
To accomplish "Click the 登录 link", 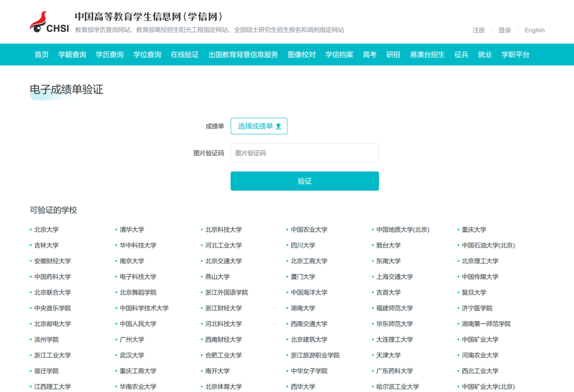I will click(x=504, y=30).
